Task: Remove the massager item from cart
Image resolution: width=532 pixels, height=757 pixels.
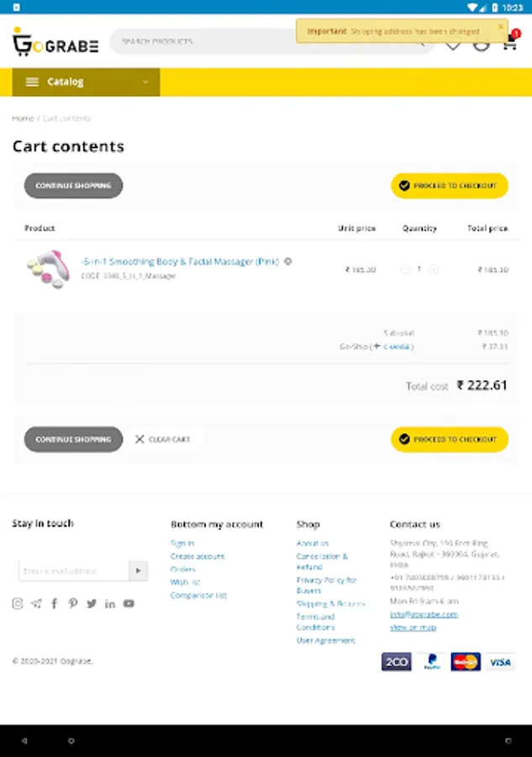Action: (x=288, y=262)
